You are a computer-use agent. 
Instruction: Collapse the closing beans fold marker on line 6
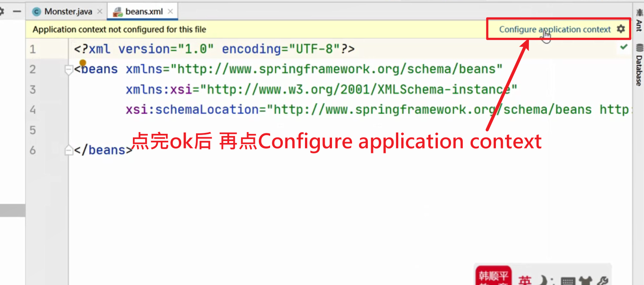[68, 150]
